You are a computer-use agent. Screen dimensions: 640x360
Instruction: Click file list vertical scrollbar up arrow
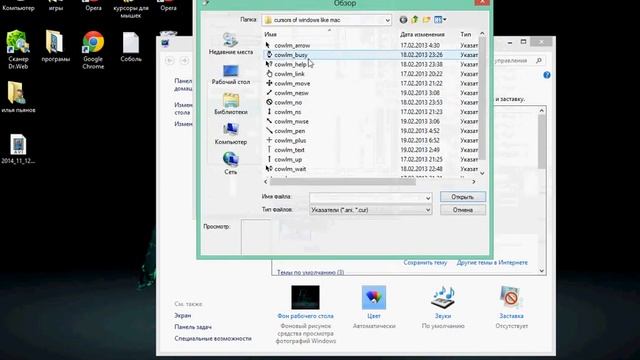pyautogui.click(x=482, y=34)
